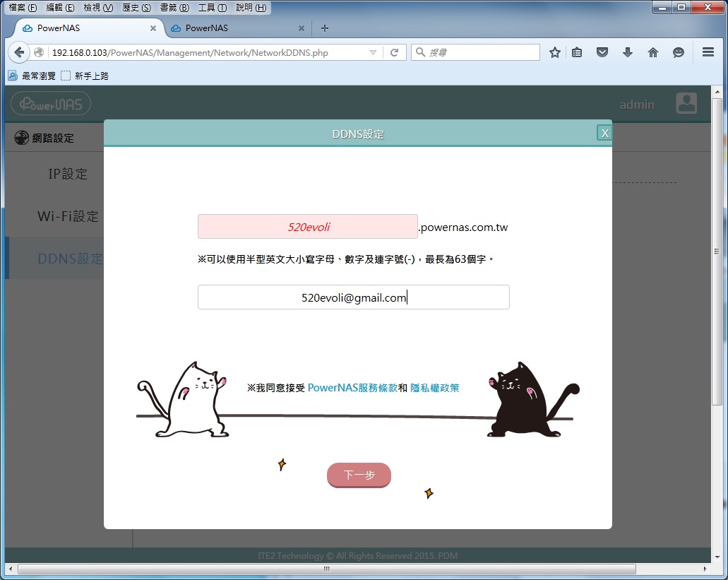Go to the browser home icon

pos(652,52)
